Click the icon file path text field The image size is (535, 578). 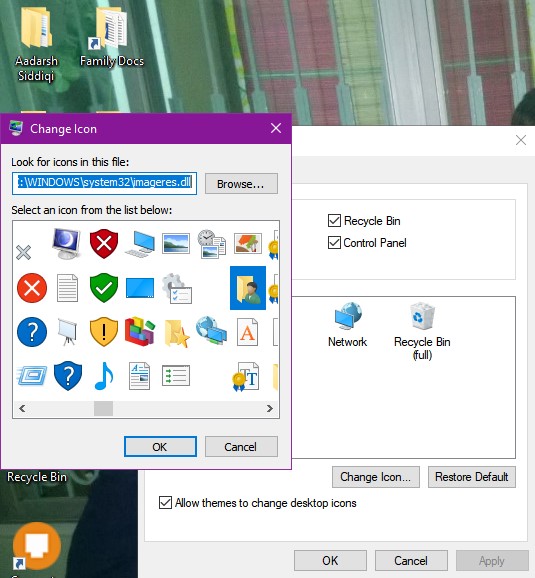click(104, 183)
